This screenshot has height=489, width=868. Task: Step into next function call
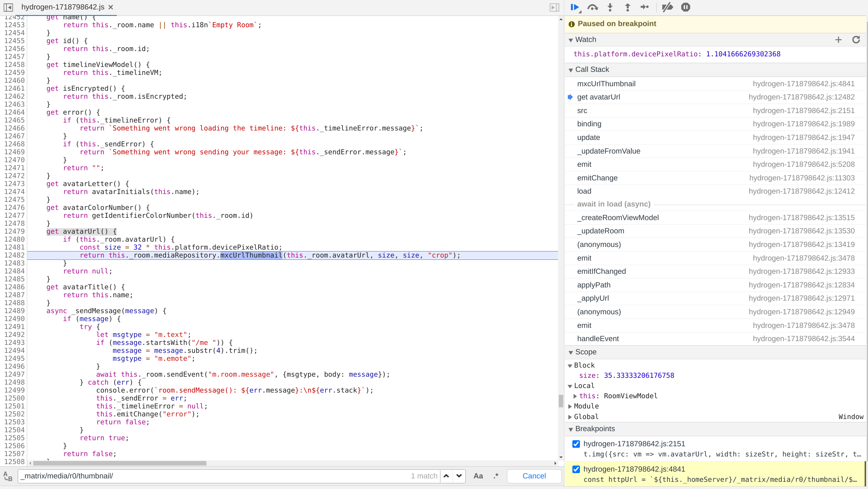pyautogui.click(x=610, y=7)
